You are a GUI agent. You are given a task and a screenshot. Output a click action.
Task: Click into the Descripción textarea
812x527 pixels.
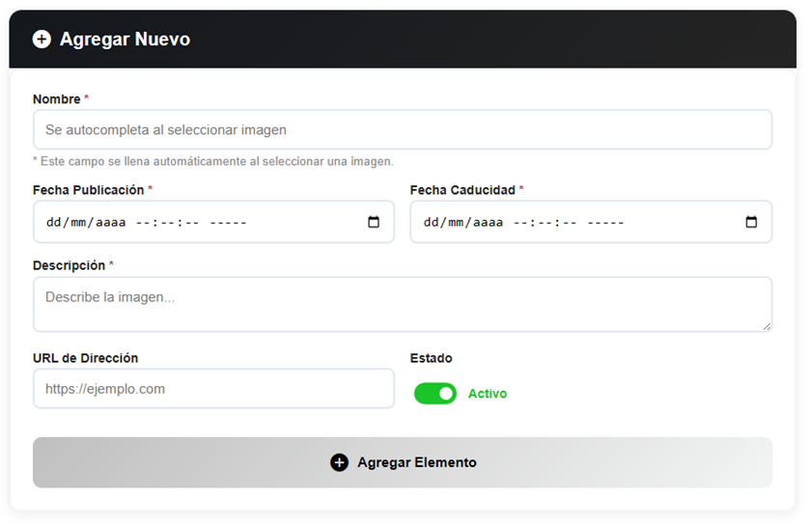point(402,304)
